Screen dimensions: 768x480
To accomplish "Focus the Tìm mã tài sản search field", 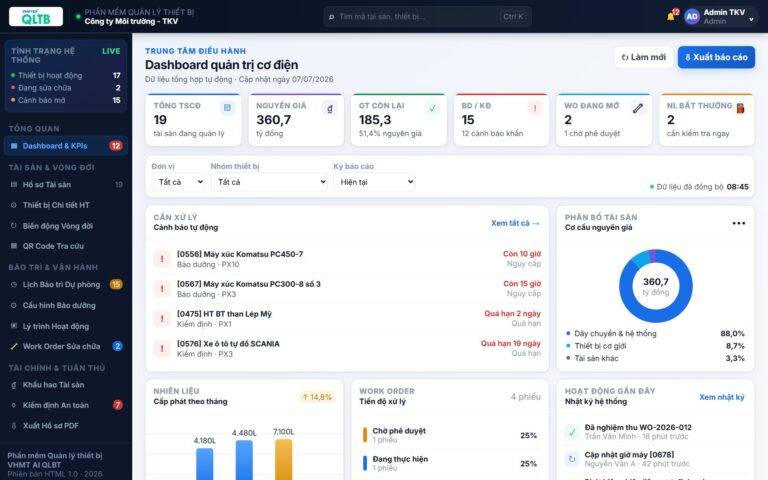I will pyautogui.click(x=427, y=17).
